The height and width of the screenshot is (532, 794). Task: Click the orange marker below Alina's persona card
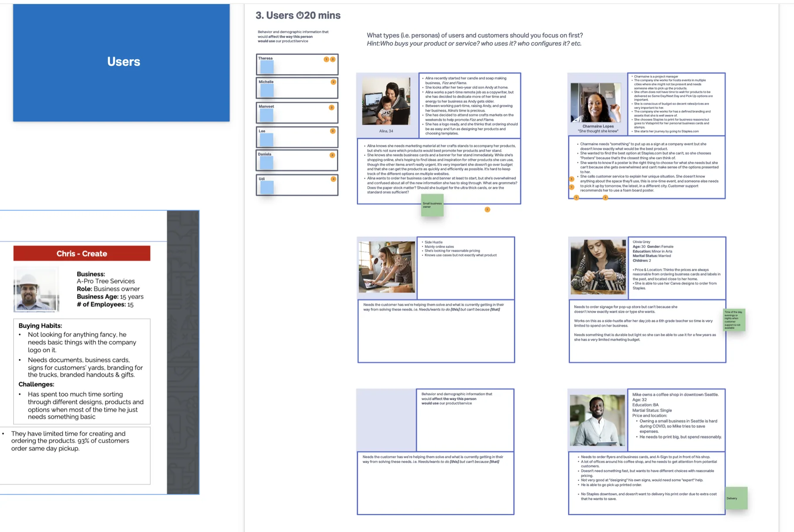(487, 210)
